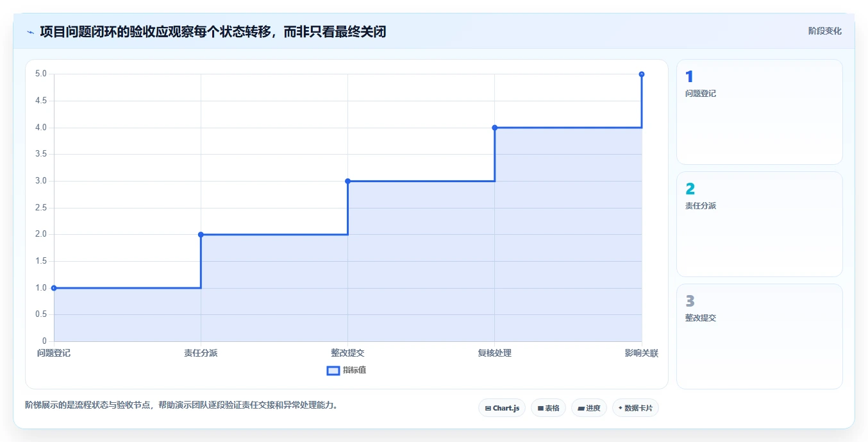Image resolution: width=868 pixels, height=442 pixels.
Task: Click the data point at 复核处理
Action: pyautogui.click(x=495, y=128)
